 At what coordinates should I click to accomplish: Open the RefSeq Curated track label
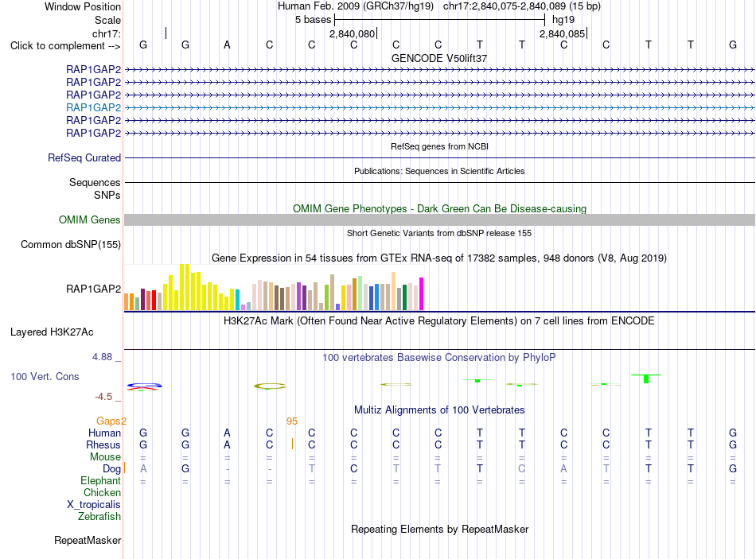(x=84, y=157)
